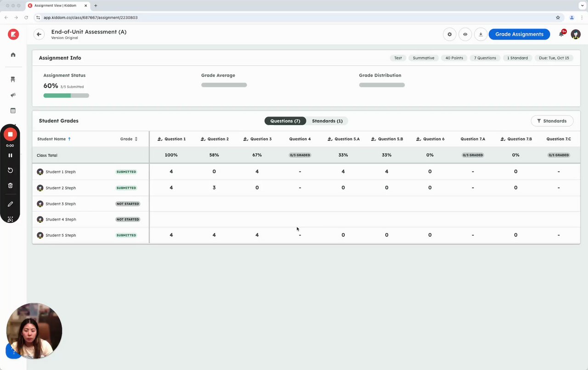Image resolution: width=588 pixels, height=370 pixels.
Task: Click Class Total 58% for Question 2
Action: [214, 155]
